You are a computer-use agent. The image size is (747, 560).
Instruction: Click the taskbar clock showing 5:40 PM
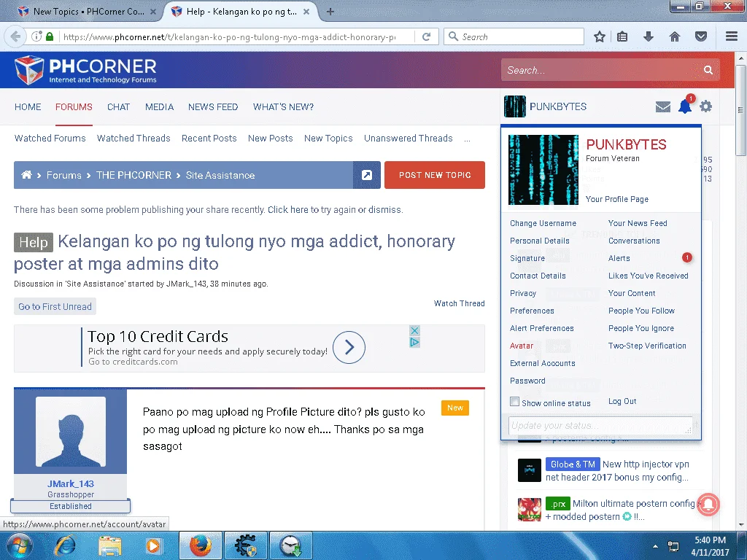710,546
